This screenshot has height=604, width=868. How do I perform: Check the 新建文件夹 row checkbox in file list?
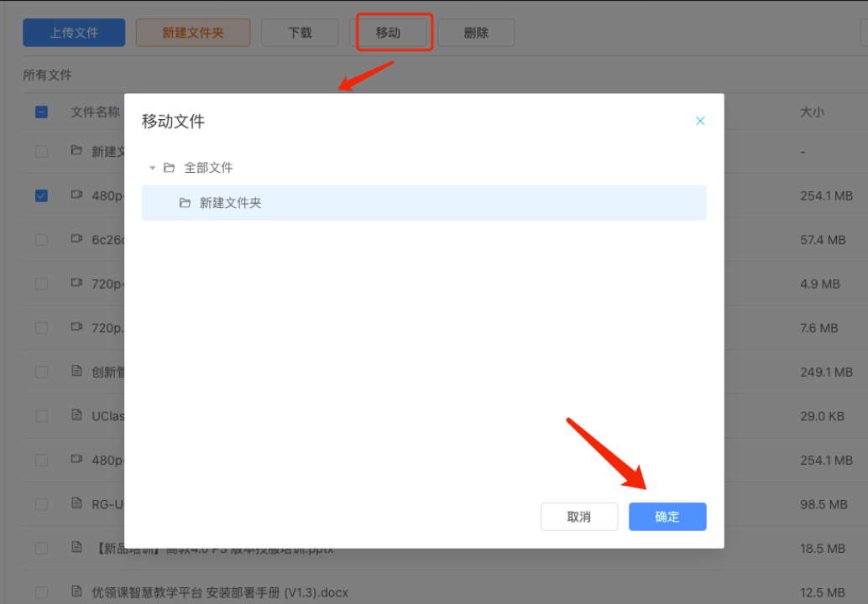pos(41,152)
